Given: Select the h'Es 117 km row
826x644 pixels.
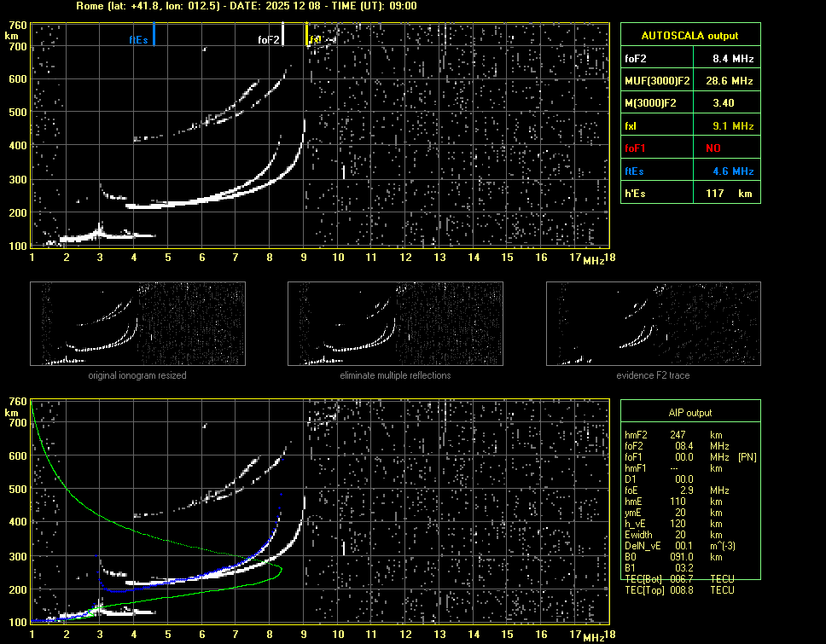Looking at the screenshot, I should 689,194.
